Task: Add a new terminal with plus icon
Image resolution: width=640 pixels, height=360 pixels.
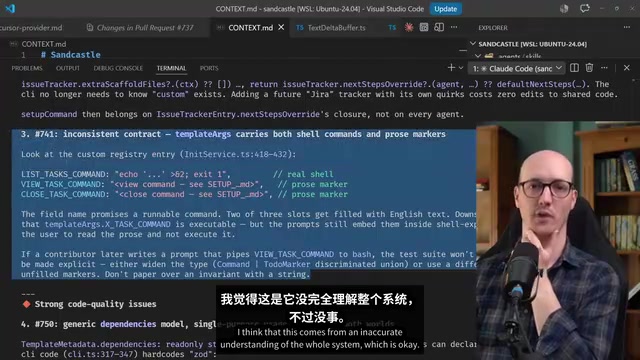Action: coord(451,68)
